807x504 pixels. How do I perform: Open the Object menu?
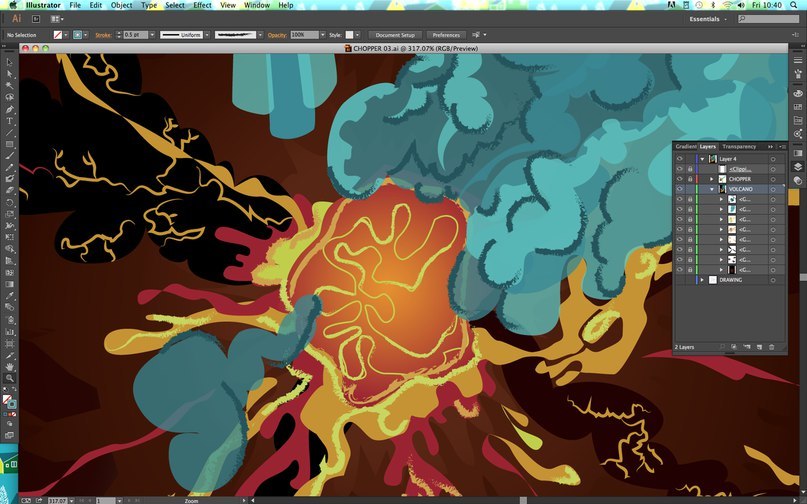click(121, 5)
